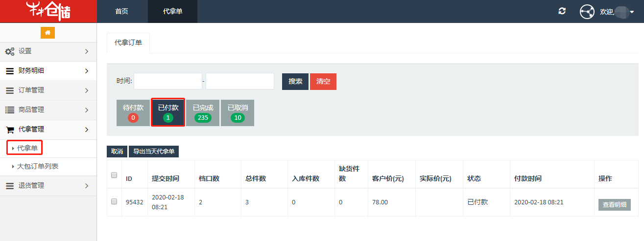
Task: Click the 财务明细 sidebar label
Action: (31, 70)
